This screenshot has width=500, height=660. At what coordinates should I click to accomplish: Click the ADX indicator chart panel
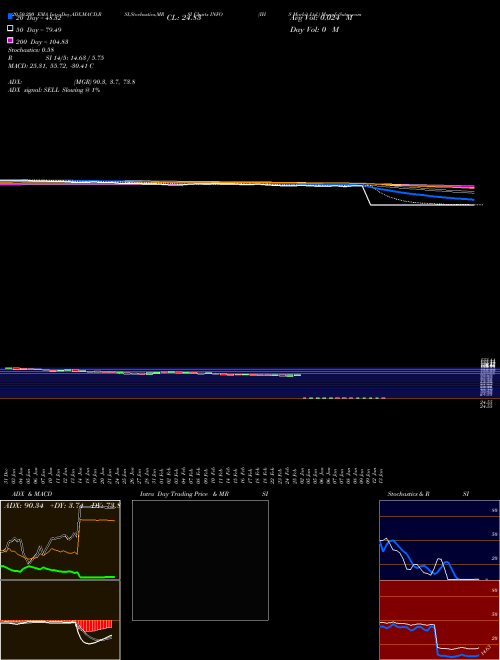coord(60,540)
